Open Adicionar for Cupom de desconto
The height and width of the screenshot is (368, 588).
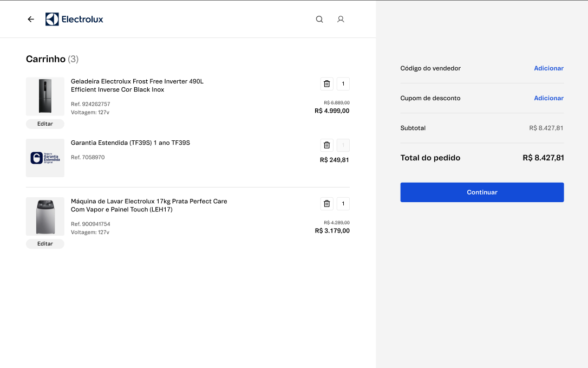click(548, 98)
